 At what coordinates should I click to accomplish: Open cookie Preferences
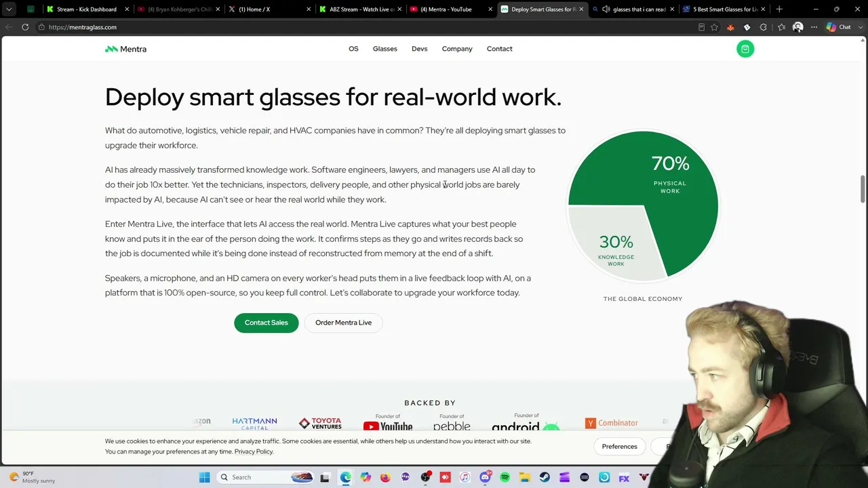pyautogui.click(x=620, y=447)
